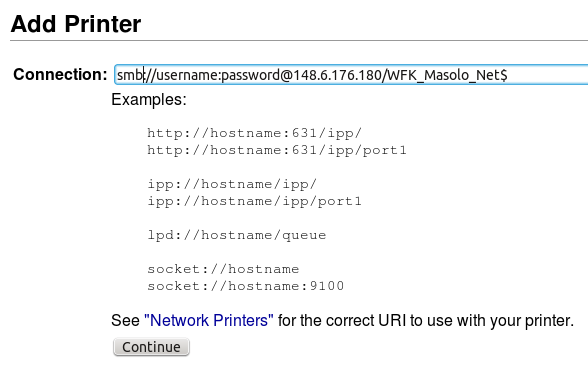Image resolution: width=588 pixels, height=377 pixels.
Task: Click the Add Printer heading
Action: pos(76,24)
